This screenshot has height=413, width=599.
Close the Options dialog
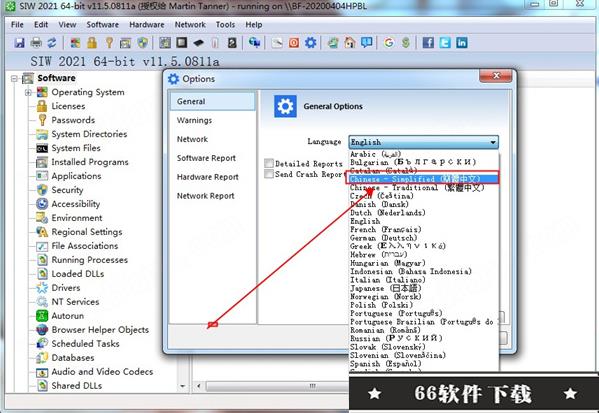(x=495, y=76)
